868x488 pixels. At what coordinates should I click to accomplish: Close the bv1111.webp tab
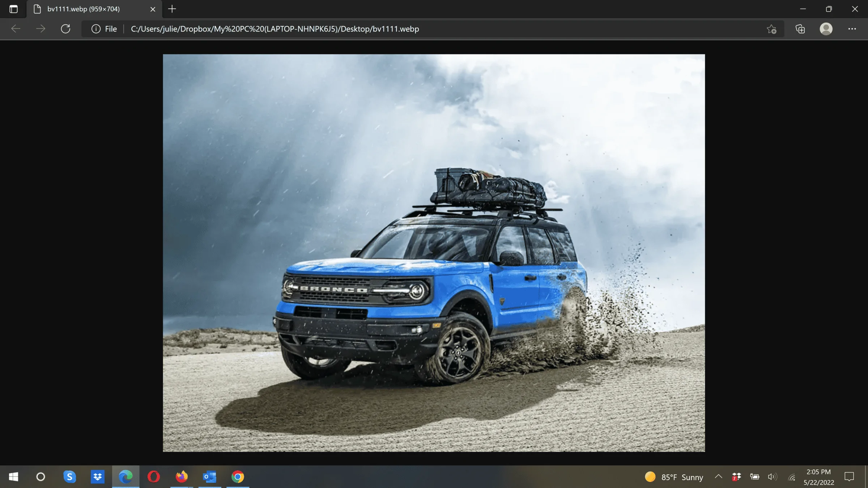click(153, 9)
